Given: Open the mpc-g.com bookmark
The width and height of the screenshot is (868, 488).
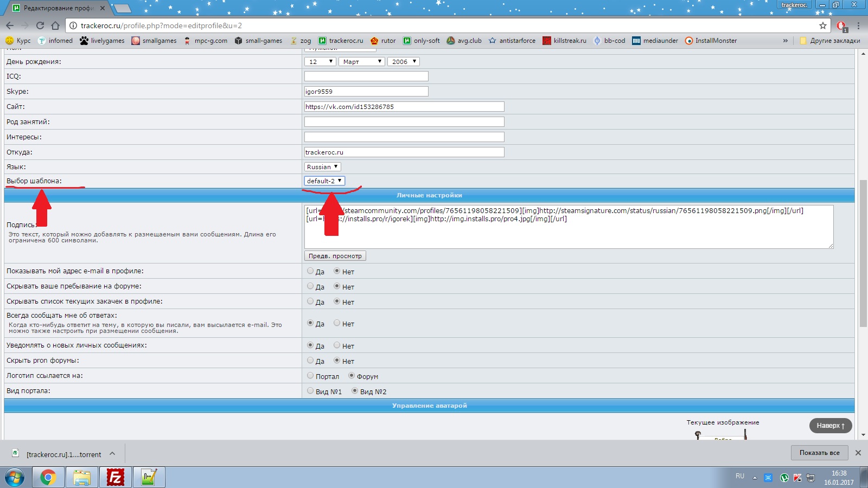Looking at the screenshot, I should pos(205,41).
